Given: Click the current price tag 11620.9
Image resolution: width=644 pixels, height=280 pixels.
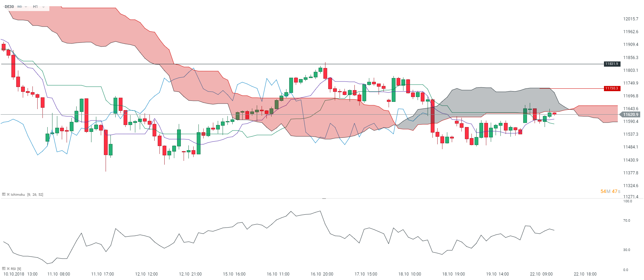Looking at the screenshot, I should [x=630, y=115].
